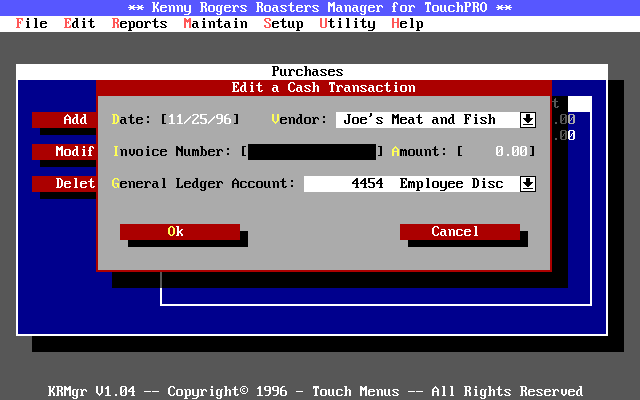
Task: Open the Edit menu
Action: tap(79, 24)
